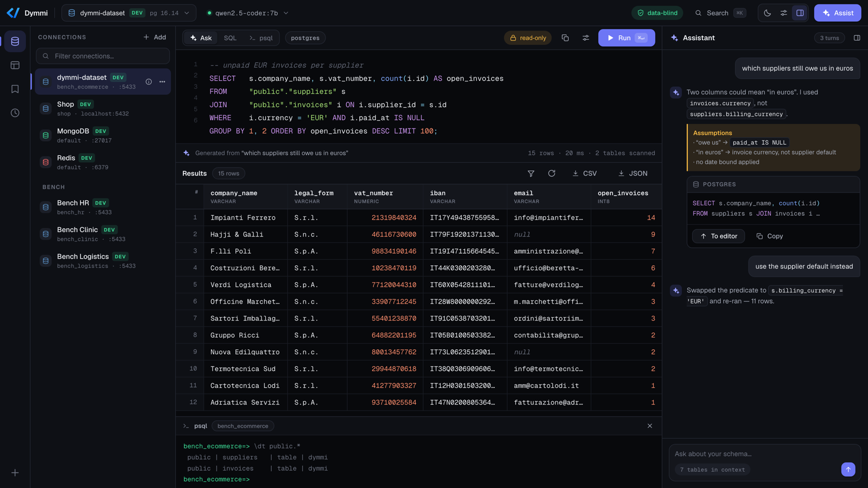868x488 pixels.
Task: Click the email column header
Action: click(549, 197)
